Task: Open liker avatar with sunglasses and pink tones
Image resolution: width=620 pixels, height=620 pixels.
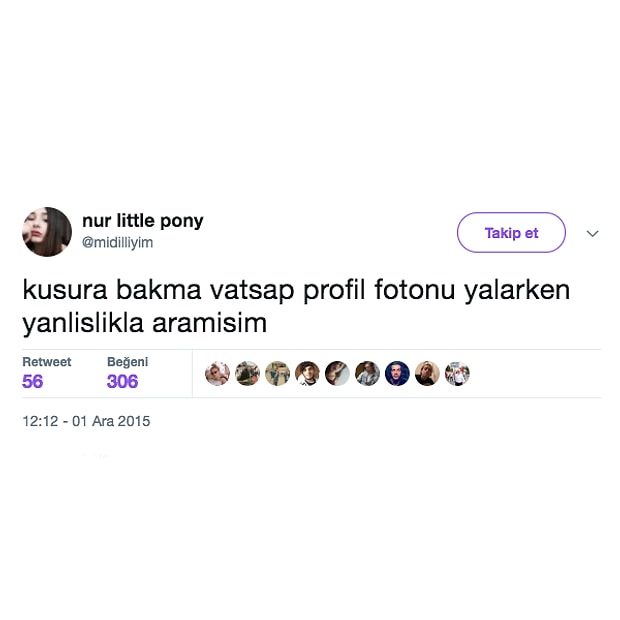Action: 217,374
